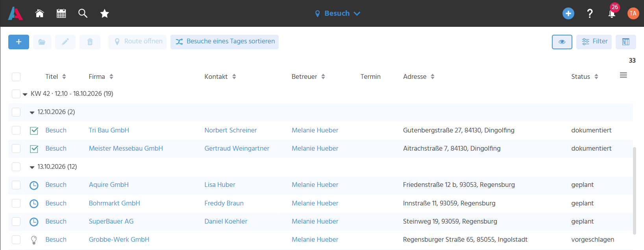
Task: Open contact Norbert Schreiner
Action: tap(231, 130)
